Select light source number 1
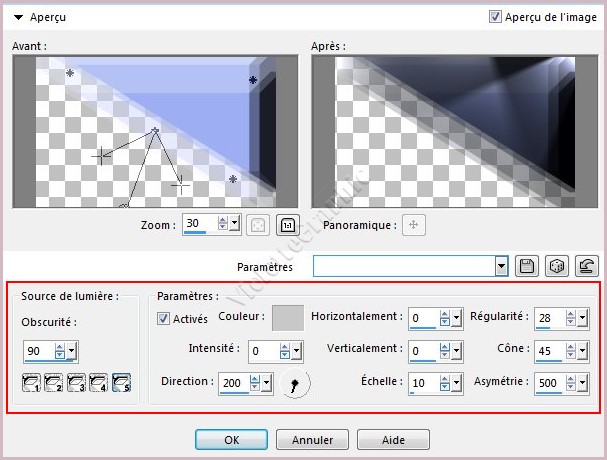Image resolution: width=607 pixels, height=460 pixels. (x=32, y=382)
